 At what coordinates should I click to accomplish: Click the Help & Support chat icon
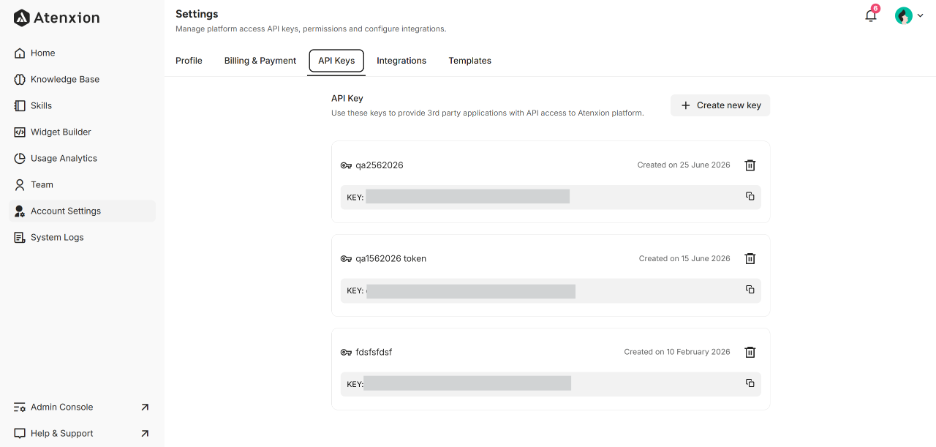[20, 433]
